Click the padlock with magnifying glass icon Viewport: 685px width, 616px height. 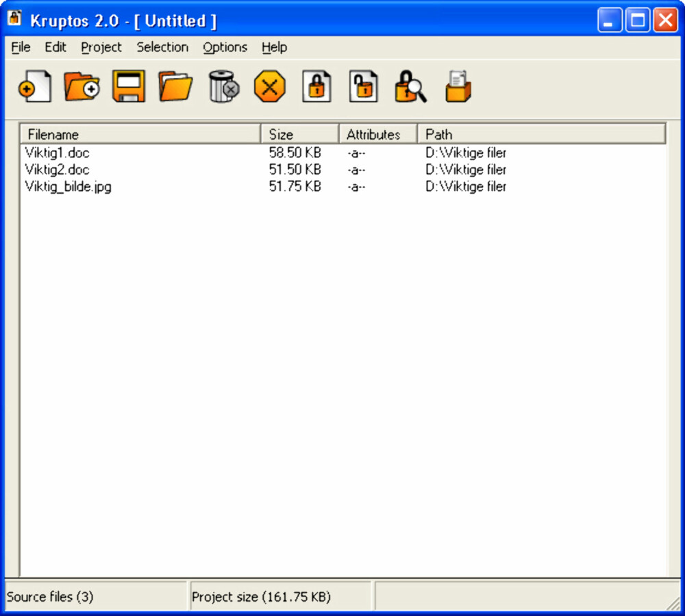[x=410, y=86]
